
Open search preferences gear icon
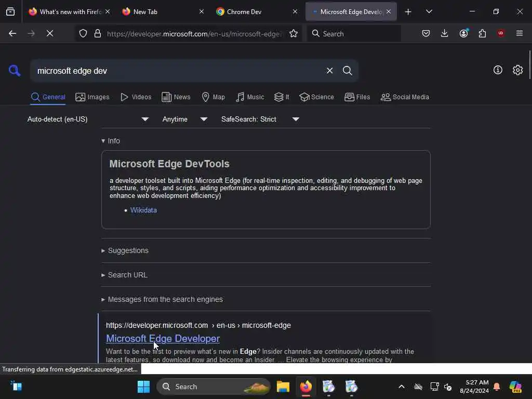(x=517, y=70)
